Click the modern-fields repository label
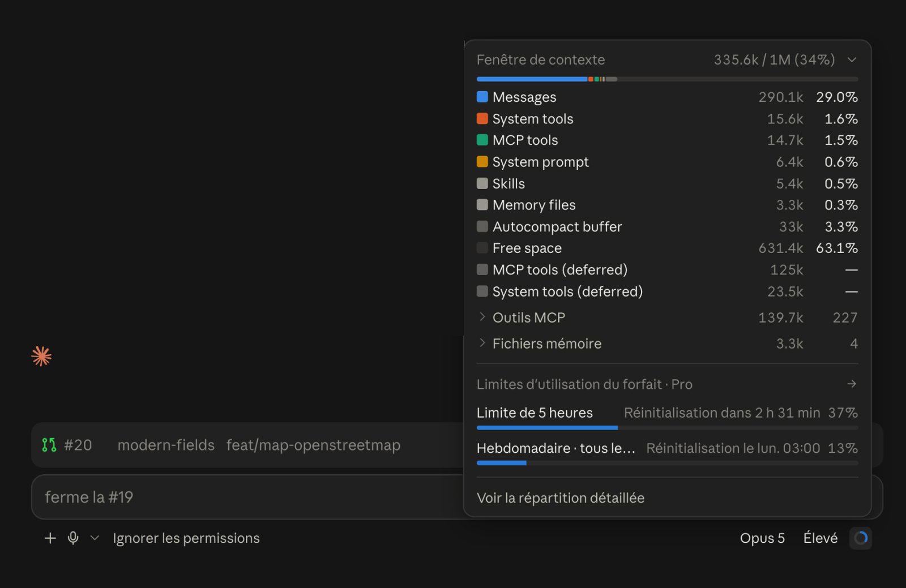The image size is (906, 588). coord(166,445)
